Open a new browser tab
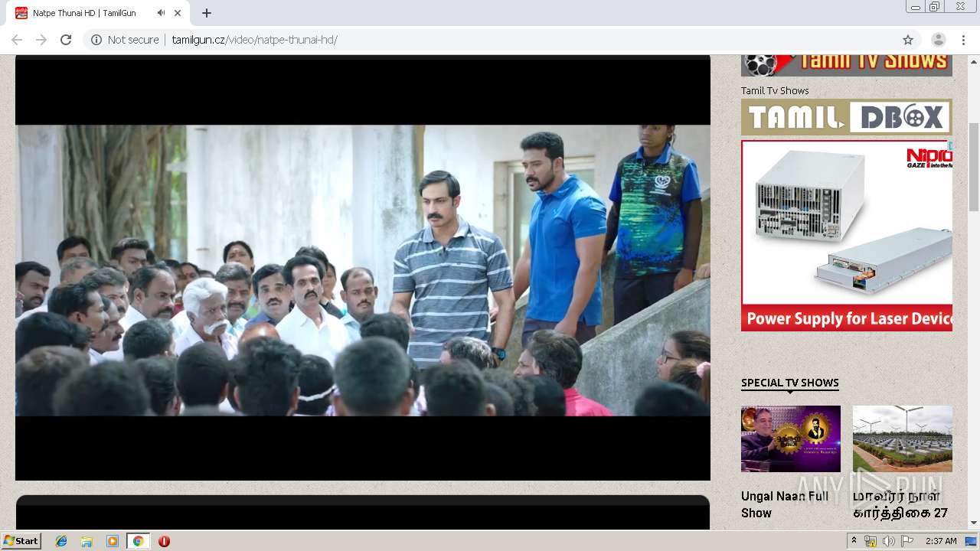This screenshot has height=551, width=980. click(x=207, y=13)
